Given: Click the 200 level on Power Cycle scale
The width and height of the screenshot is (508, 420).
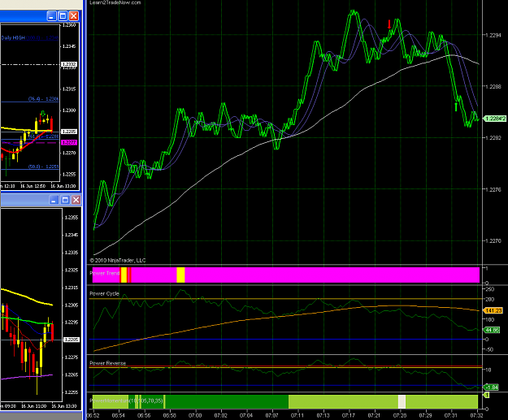Looking at the screenshot, I should tap(489, 299).
